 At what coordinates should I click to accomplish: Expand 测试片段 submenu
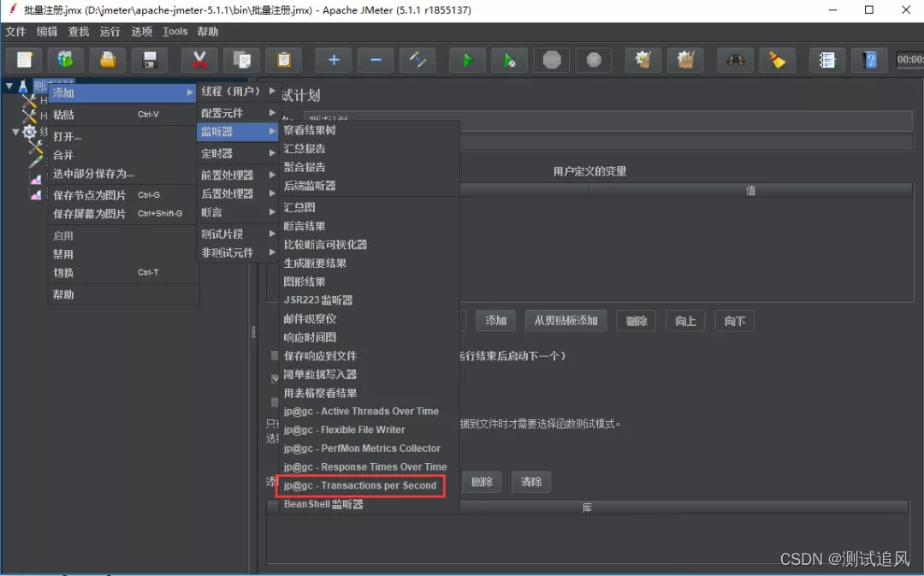(238, 234)
